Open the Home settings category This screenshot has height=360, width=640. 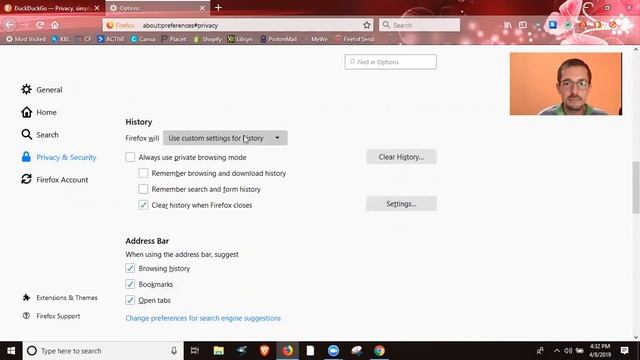39,112
